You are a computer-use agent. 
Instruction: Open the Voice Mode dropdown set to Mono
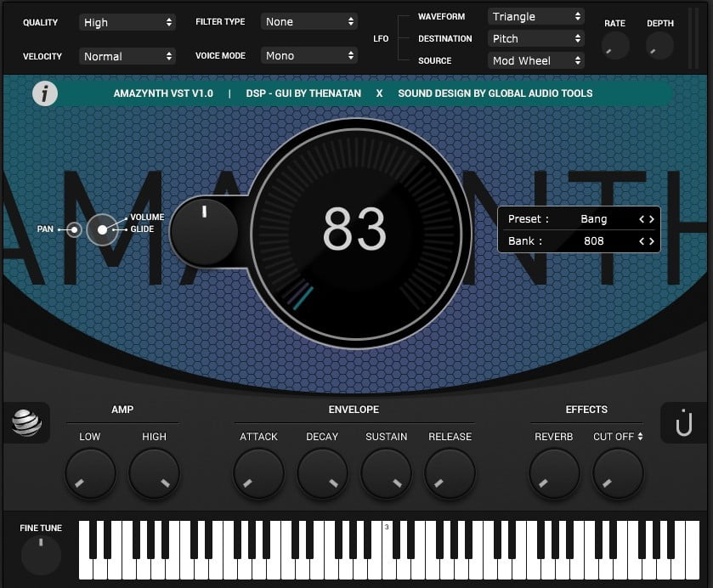pyautogui.click(x=308, y=55)
